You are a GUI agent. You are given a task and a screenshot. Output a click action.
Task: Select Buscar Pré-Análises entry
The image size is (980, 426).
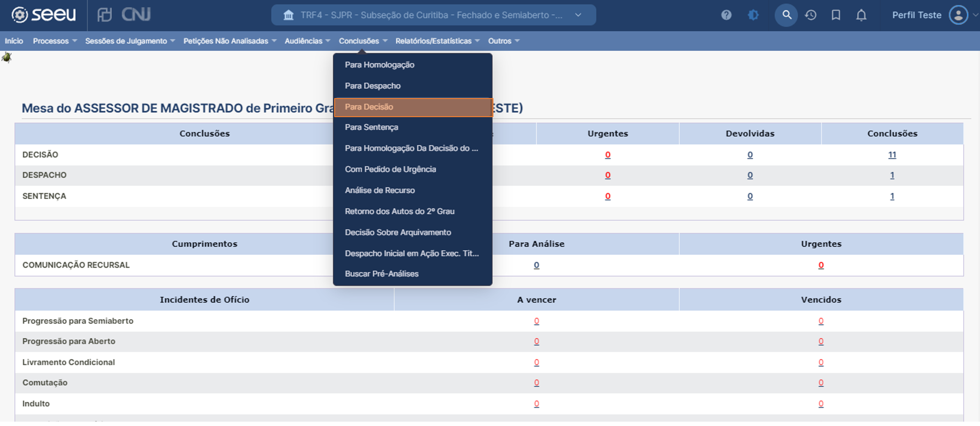tap(413, 274)
